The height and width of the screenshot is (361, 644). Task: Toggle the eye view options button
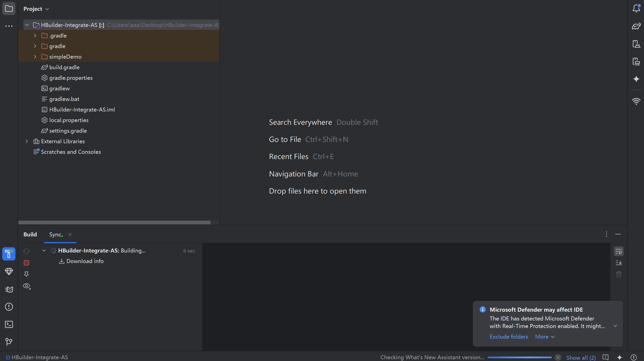[26, 286]
